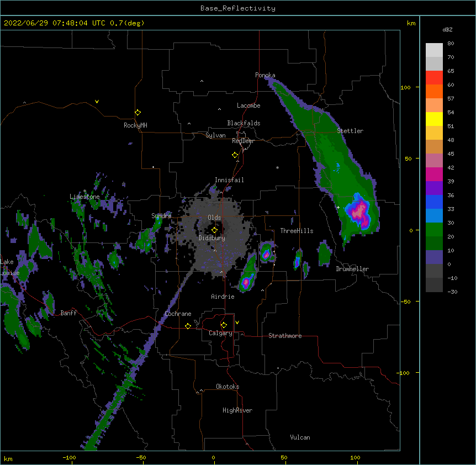The width and height of the screenshot is (476, 465).
Task: Select the Lacombe city label
Action: pos(248,105)
